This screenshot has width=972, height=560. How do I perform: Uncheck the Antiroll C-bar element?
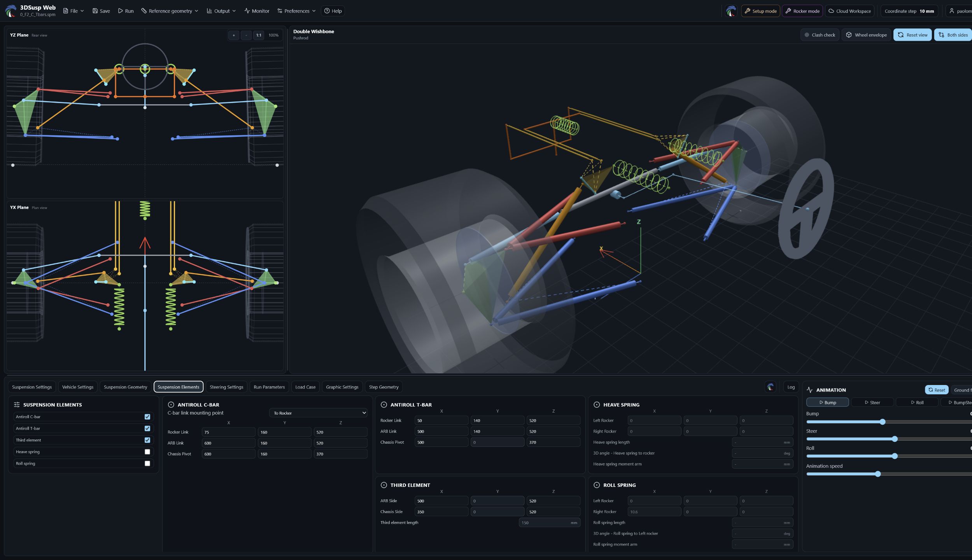(x=147, y=416)
